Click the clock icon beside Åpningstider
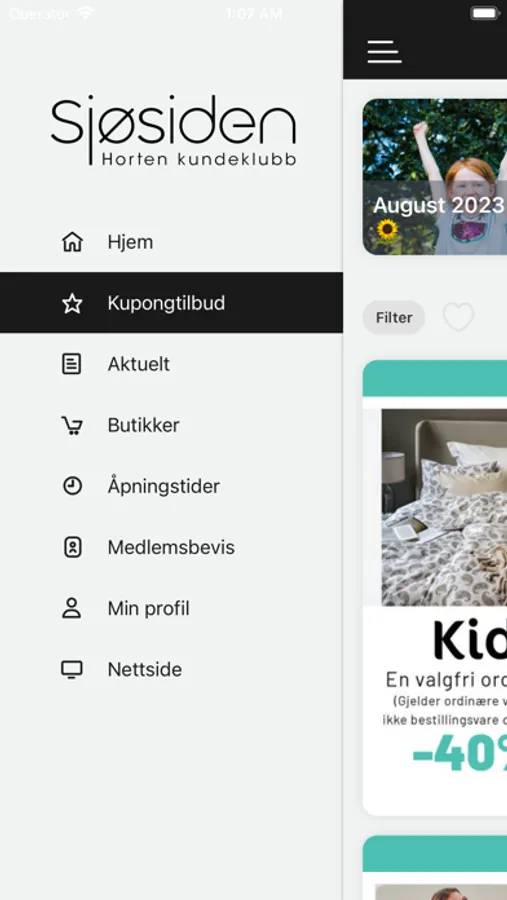This screenshot has height=900, width=507. click(72, 486)
